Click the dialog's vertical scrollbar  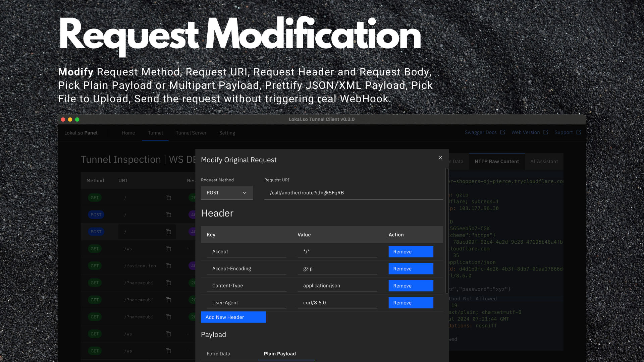447,231
